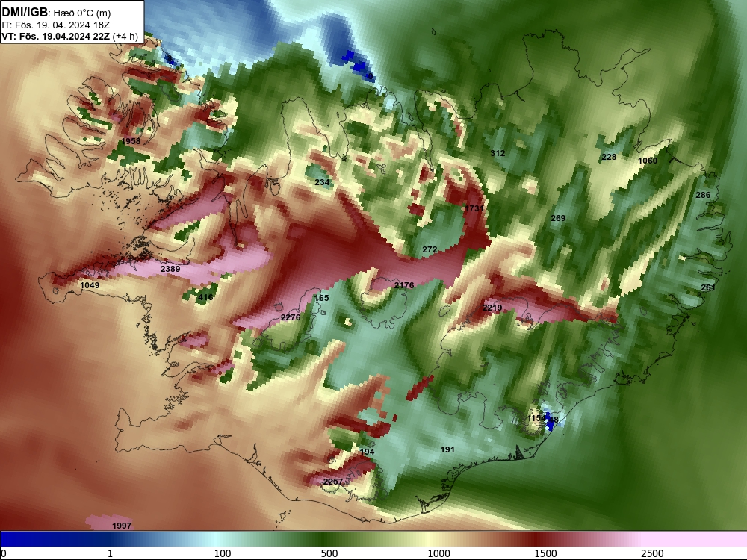Click the legend scale label 100
The width and height of the screenshot is (747, 560).
223,553
